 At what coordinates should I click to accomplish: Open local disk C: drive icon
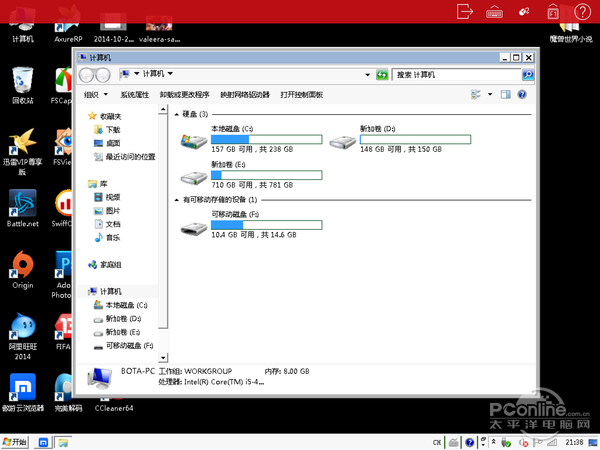click(x=194, y=141)
